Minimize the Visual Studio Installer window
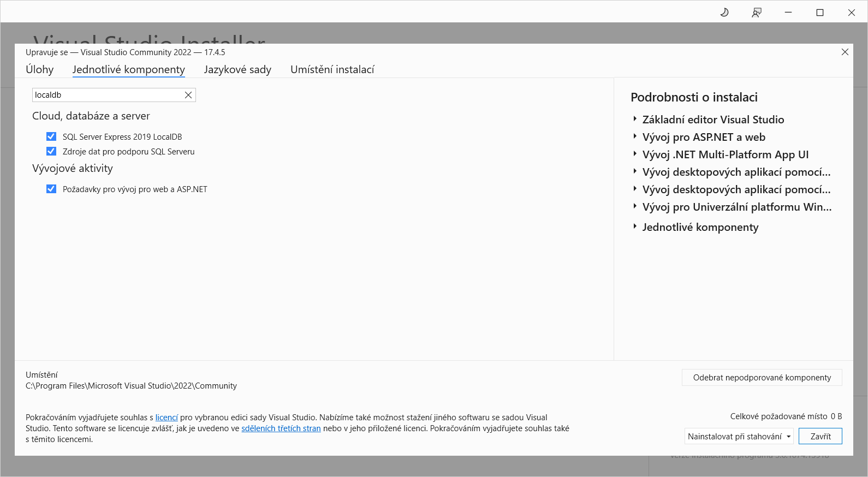868x477 pixels. (x=788, y=12)
